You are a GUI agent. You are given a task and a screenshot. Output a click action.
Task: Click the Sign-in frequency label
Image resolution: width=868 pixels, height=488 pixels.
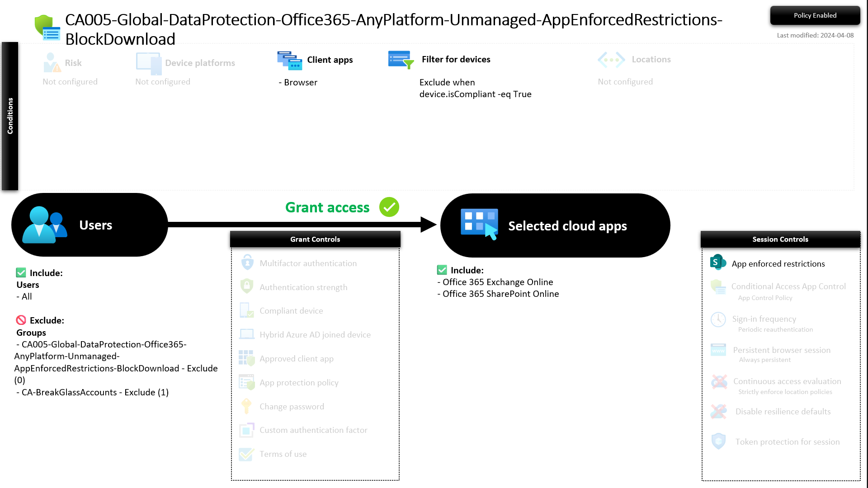(x=764, y=319)
